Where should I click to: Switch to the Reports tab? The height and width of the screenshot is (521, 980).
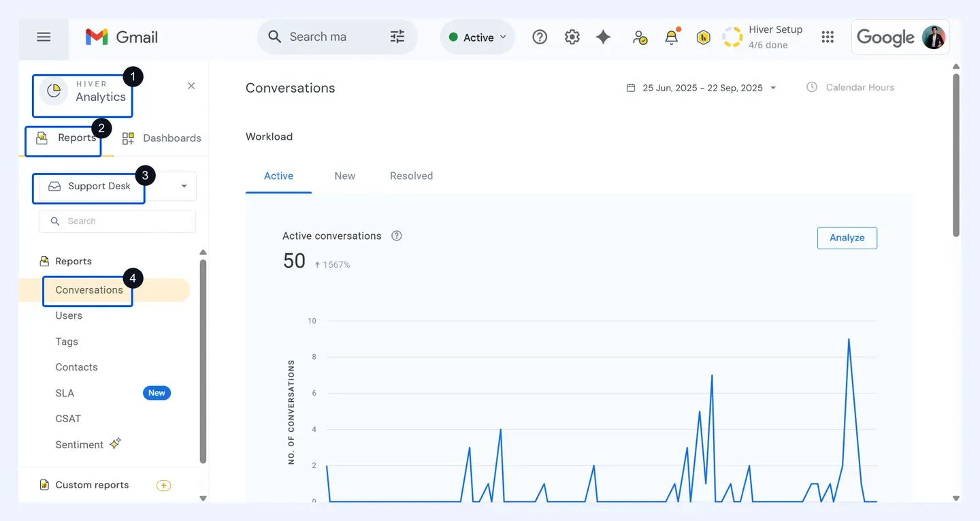click(66, 138)
